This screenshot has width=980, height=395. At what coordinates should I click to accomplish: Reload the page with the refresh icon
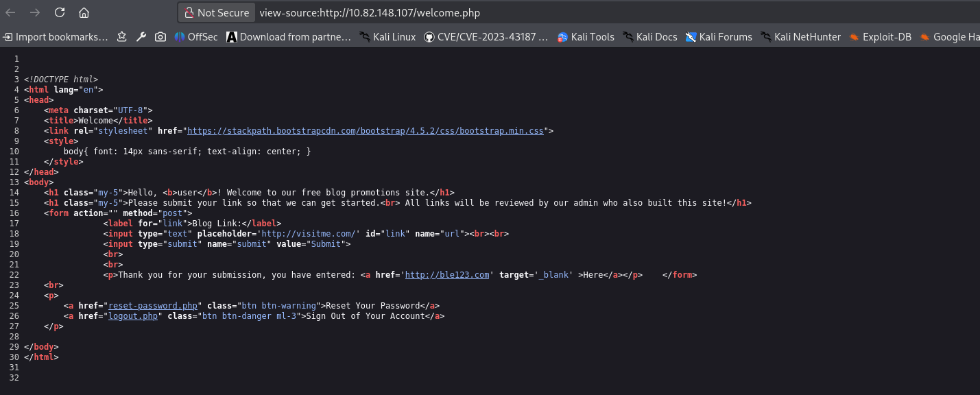60,12
